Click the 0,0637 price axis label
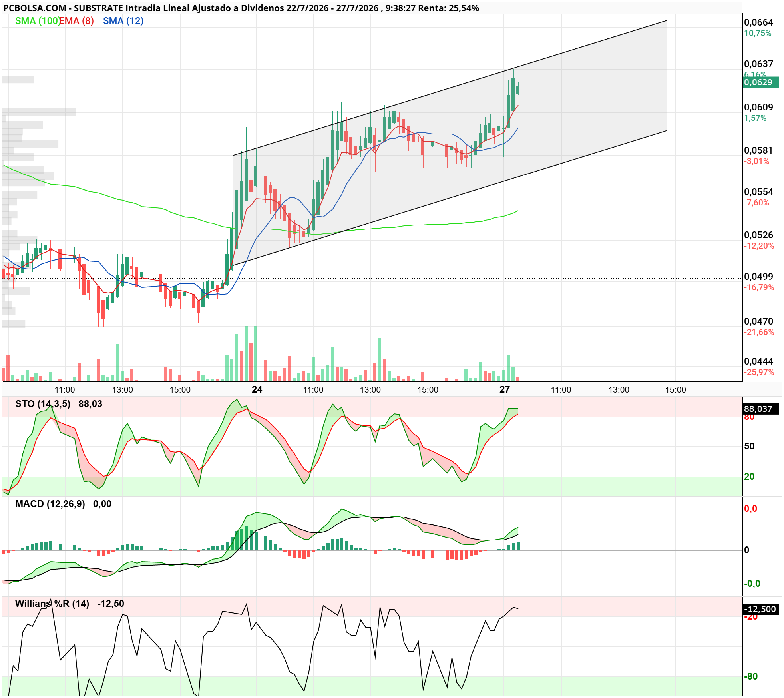This screenshot has height=698, width=784. click(758, 64)
